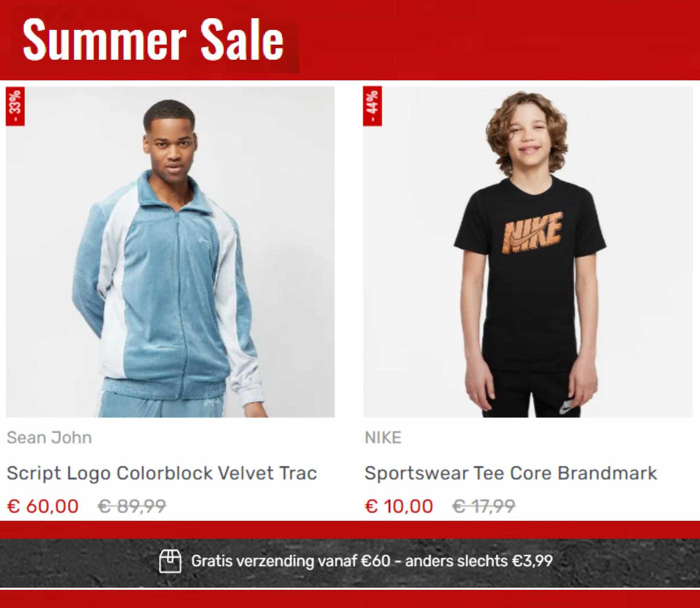Viewport: 700px width, 608px height.
Task: Click the € 10,00 sale price
Action: pos(399,506)
